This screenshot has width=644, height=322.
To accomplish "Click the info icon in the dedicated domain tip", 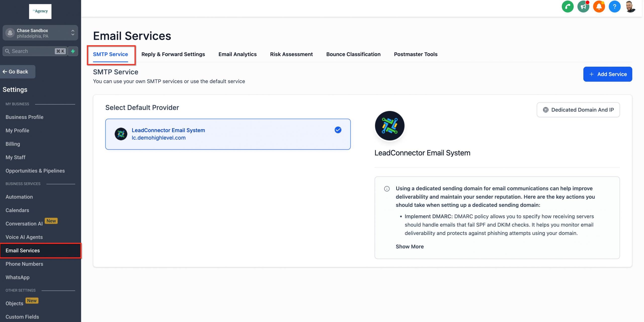I will [x=387, y=189].
